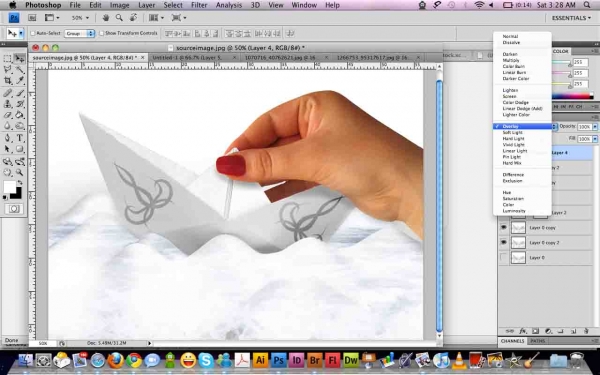The image size is (600, 375).
Task: Select the Path Selection tool
Action: [7, 149]
